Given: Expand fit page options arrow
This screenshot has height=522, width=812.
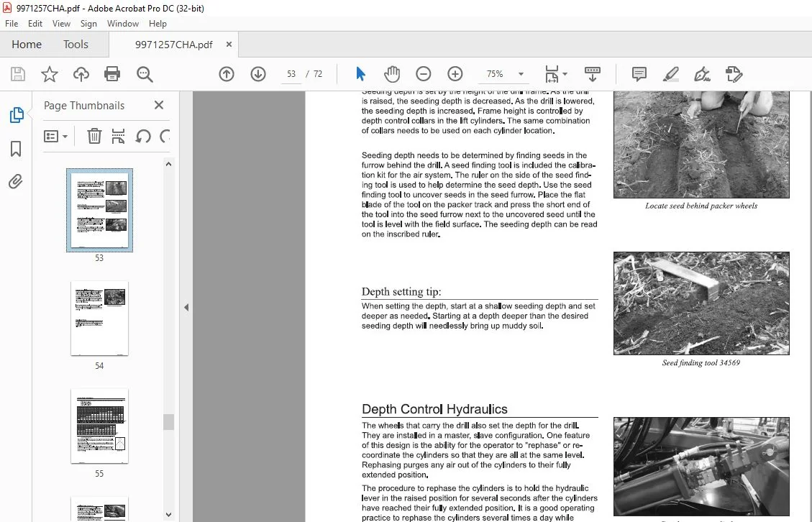Looking at the screenshot, I should click(565, 74).
